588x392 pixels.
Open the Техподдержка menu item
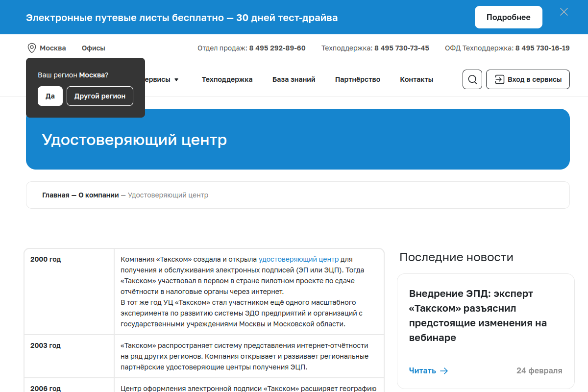pyautogui.click(x=227, y=79)
